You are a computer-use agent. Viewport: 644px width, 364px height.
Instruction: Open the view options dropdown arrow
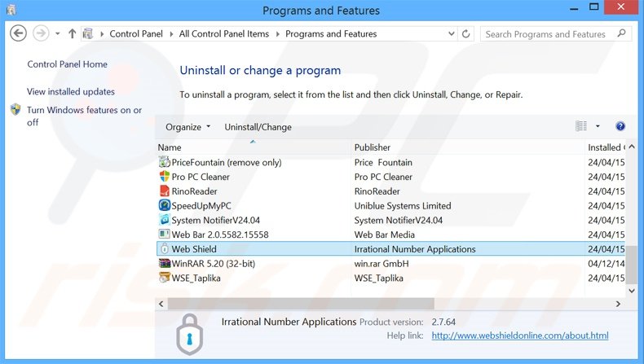coord(598,126)
